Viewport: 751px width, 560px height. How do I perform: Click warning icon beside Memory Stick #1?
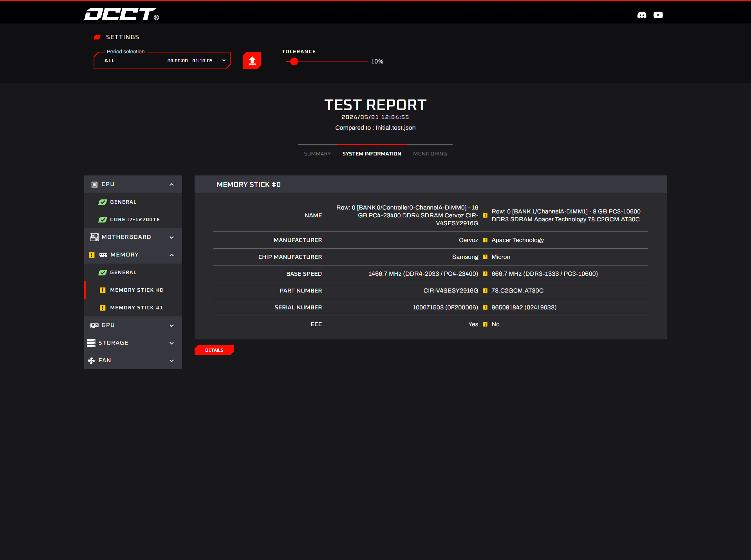[103, 308]
